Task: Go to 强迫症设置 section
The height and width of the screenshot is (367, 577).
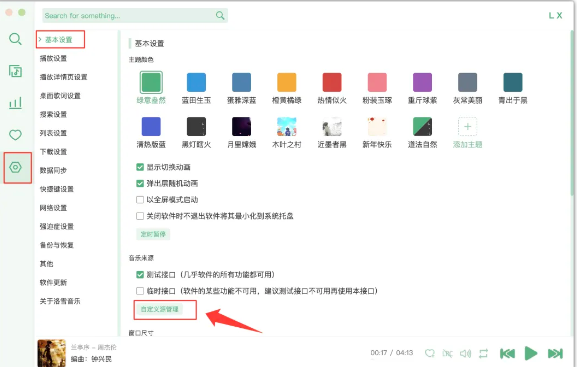Action: click(57, 226)
